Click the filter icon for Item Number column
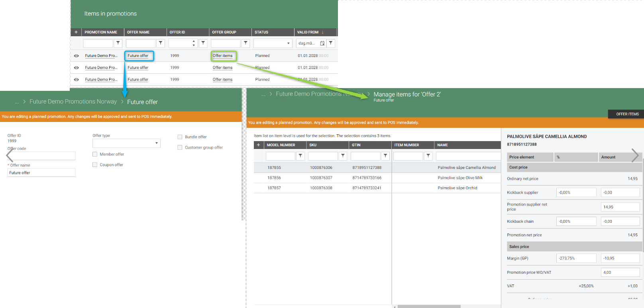This screenshot has height=308, width=644. click(428, 156)
